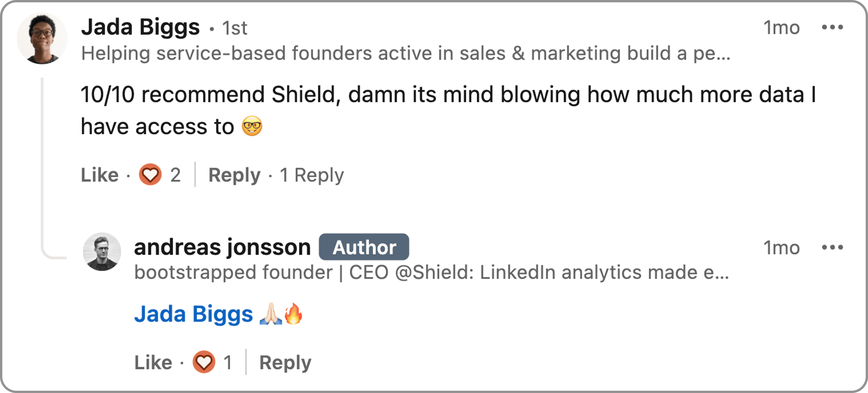Click Jada's headline about service-based founders
Viewport: 868px width, 393px height.
click(x=406, y=53)
